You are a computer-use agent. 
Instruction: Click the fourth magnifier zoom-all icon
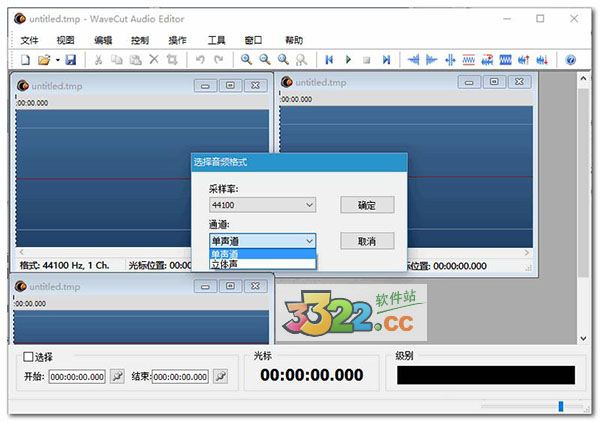(302, 60)
